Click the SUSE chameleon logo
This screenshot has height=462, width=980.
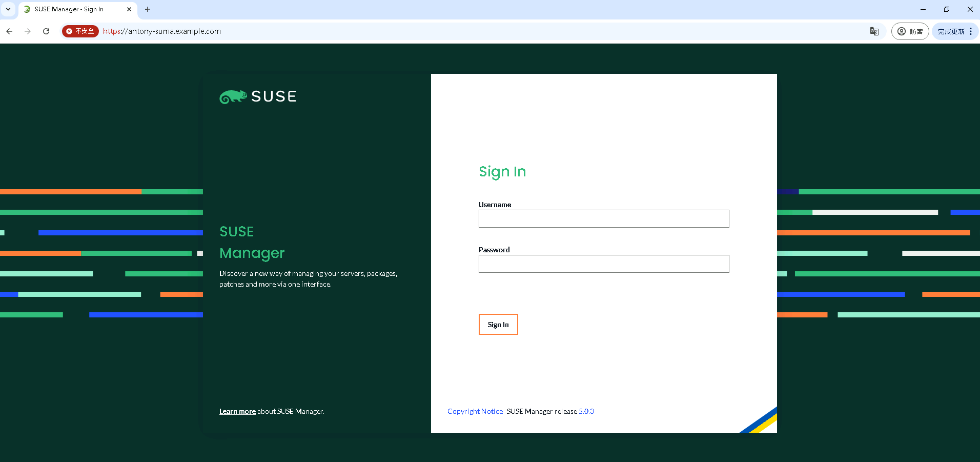pyautogui.click(x=258, y=96)
